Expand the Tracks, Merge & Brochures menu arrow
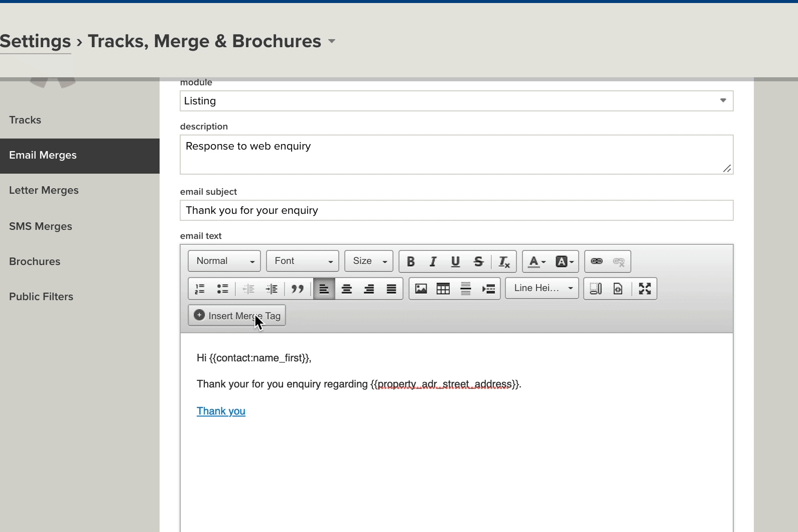Viewport: 798px width, 532px height. tap(331, 41)
